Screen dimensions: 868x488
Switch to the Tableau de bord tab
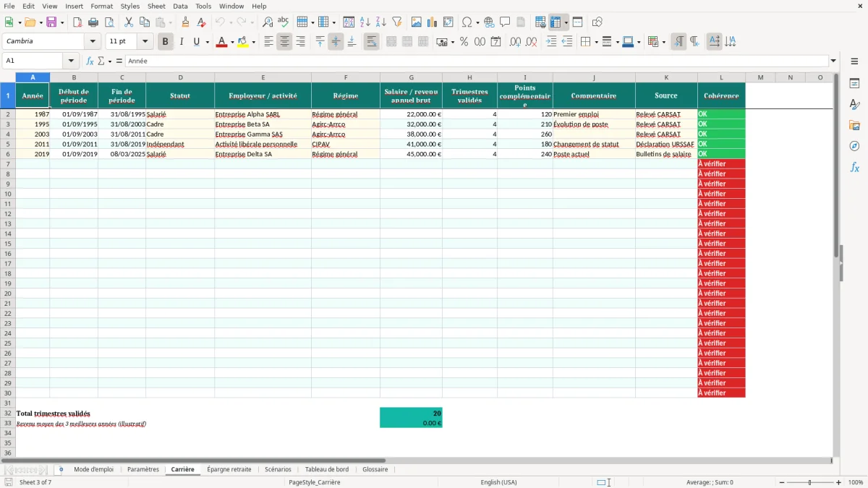click(327, 469)
